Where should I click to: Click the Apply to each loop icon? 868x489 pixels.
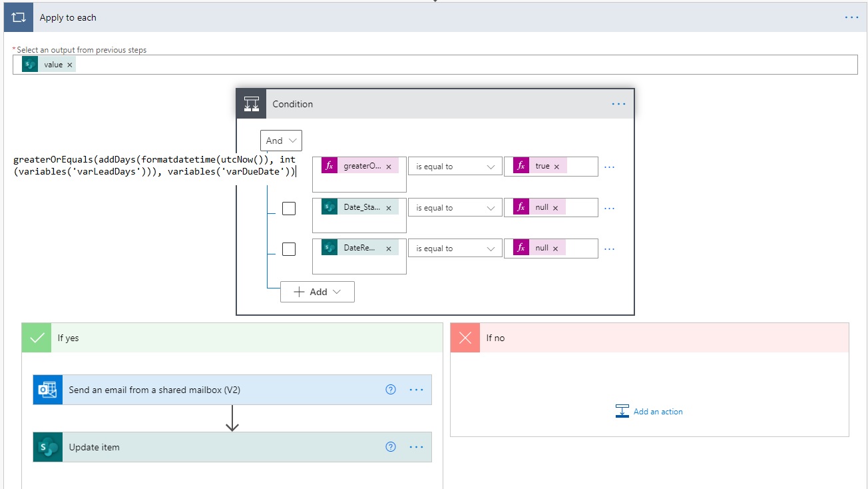18,17
